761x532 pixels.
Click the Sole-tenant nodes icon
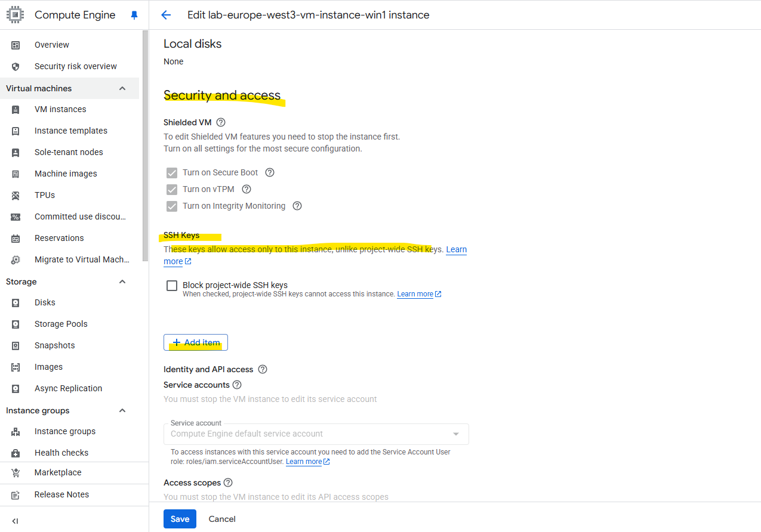(16, 152)
